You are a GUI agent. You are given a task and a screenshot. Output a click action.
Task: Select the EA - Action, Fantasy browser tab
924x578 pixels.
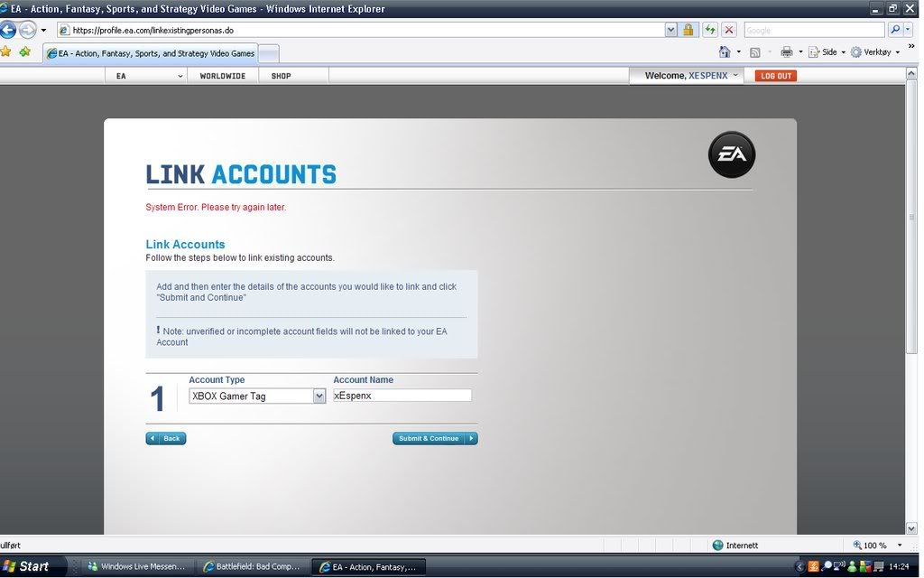[x=151, y=53]
